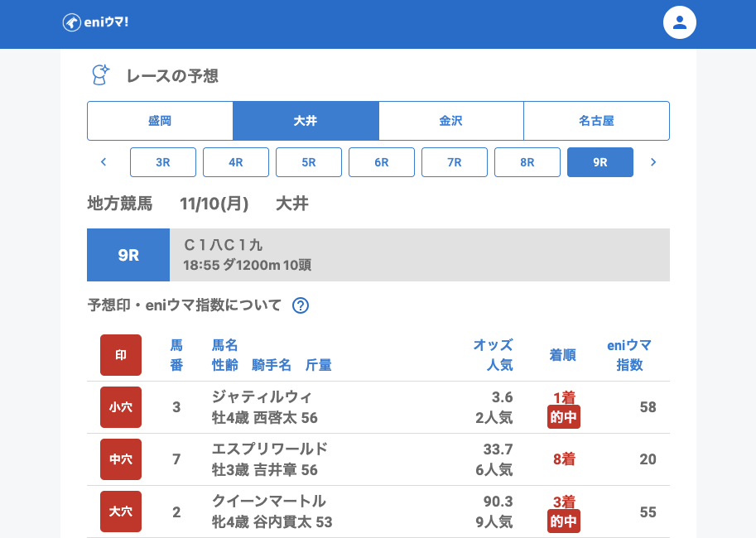Select the 6R race button
Viewport: 756px width, 538px height.
tap(382, 162)
